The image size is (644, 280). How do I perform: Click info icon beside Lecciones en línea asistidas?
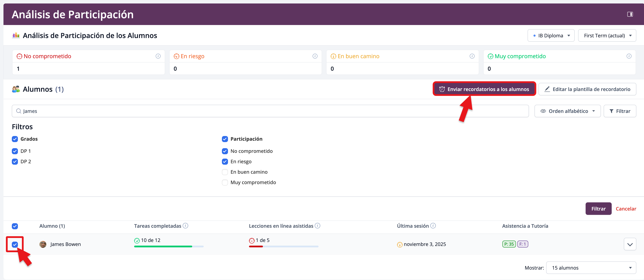317,225
